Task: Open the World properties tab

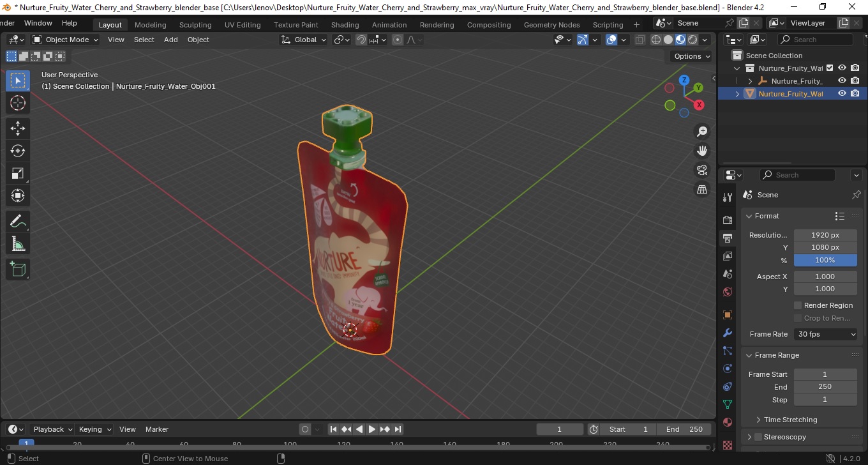Action: tap(728, 292)
